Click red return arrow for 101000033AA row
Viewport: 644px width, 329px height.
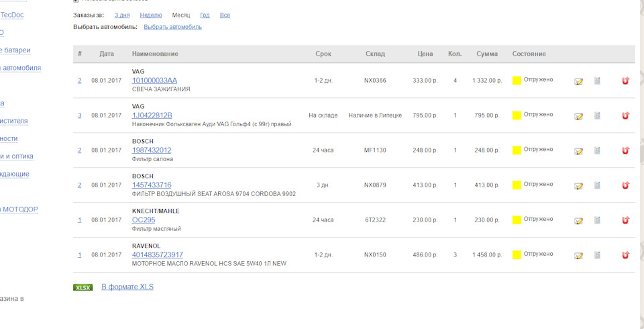pos(625,81)
